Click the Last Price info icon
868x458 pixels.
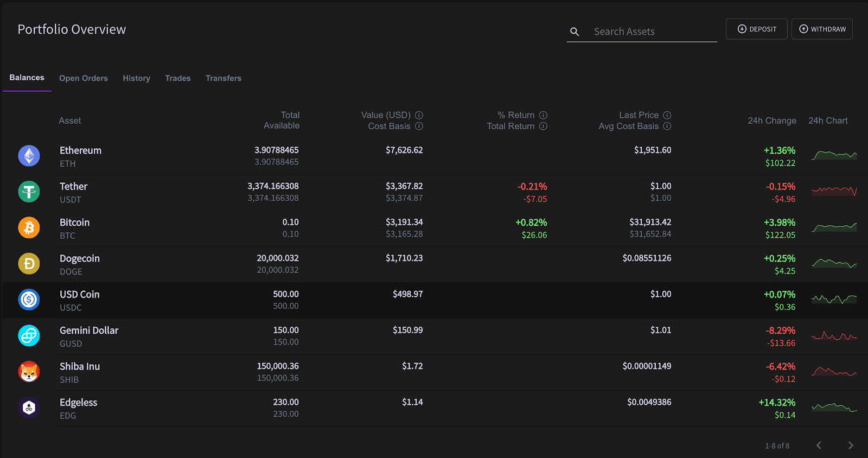(x=667, y=115)
